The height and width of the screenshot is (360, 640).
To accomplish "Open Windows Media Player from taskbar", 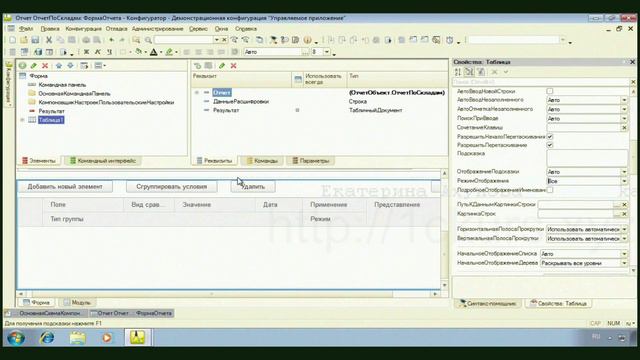I will pos(107,338).
